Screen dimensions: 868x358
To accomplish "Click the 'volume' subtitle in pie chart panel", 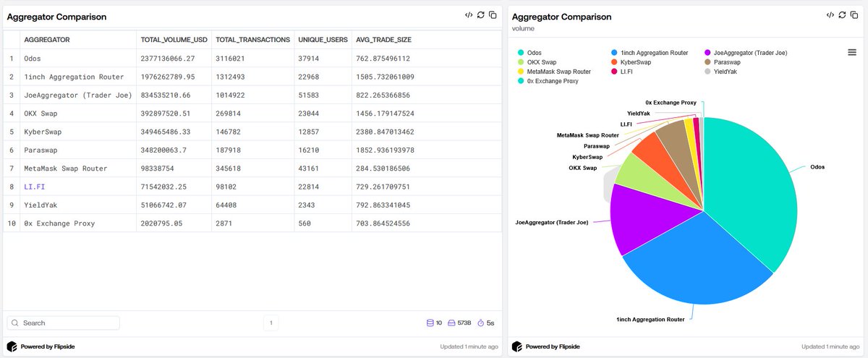I will coord(522,29).
